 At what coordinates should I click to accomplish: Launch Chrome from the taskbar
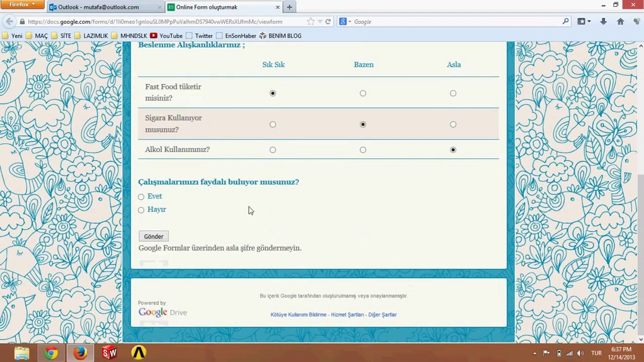51,353
